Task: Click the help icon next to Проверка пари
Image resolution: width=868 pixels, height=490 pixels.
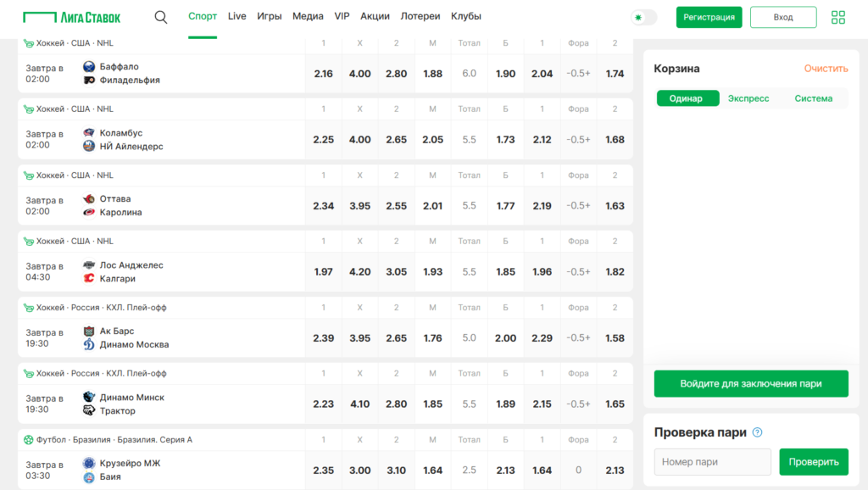Action: [757, 432]
